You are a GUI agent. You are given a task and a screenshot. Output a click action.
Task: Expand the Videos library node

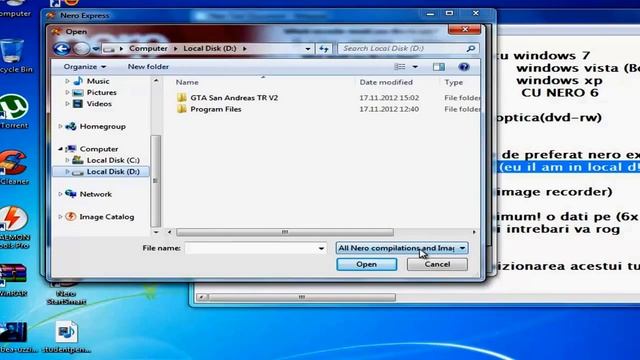coord(67,104)
